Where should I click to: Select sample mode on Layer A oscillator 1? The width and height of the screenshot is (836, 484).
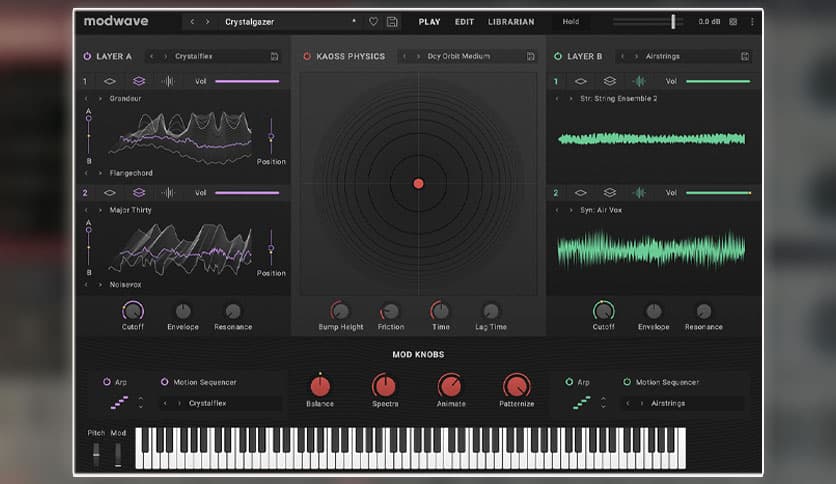pyautogui.click(x=167, y=82)
